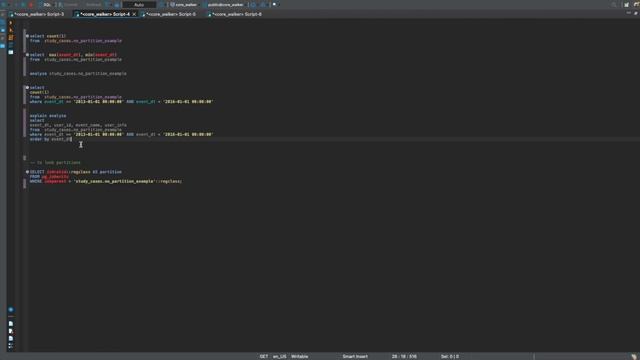
Task: Close the Script-4 editor tab
Action: coord(134,14)
